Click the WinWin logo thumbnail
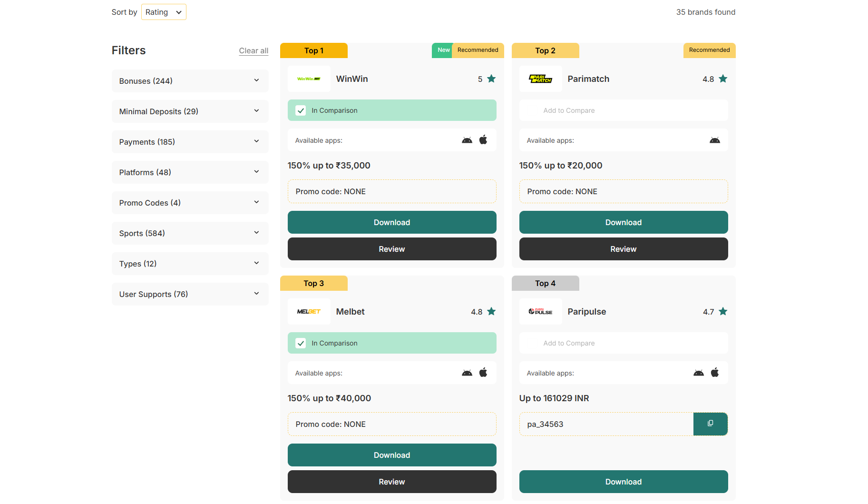 coord(309,79)
